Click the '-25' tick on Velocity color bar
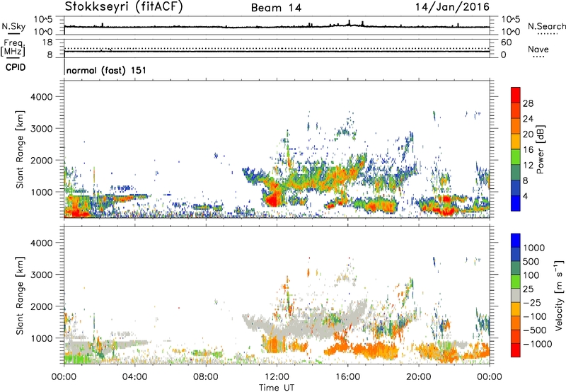Viewport: 566px width, 392px height. coord(531,303)
